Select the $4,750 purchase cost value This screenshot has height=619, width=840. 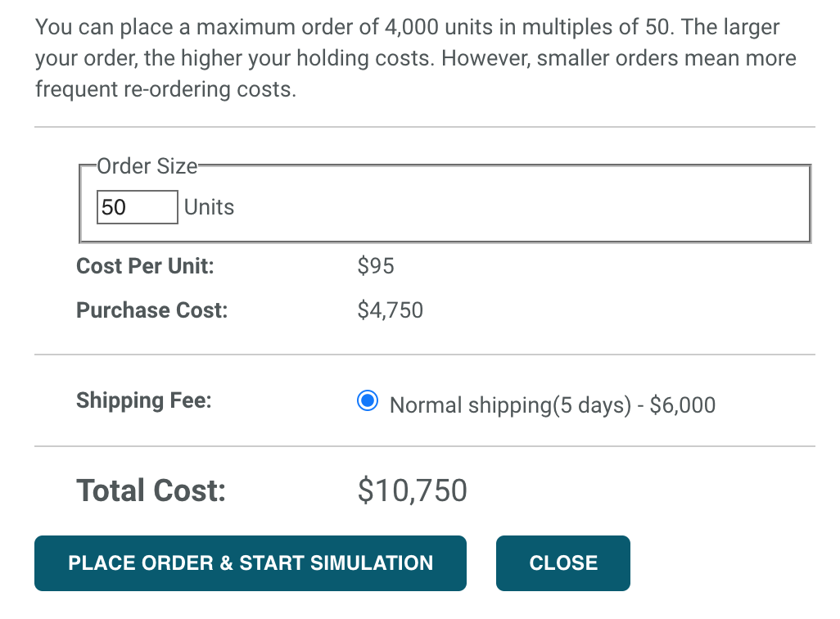(390, 310)
